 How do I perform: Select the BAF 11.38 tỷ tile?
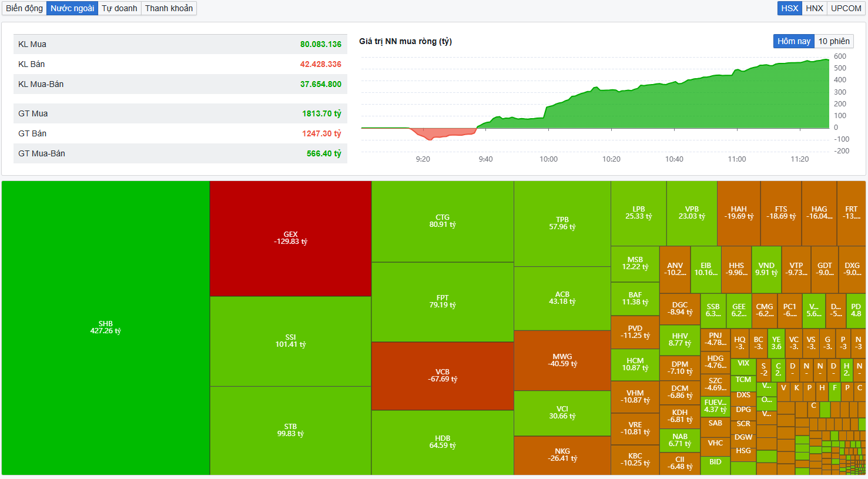tap(635, 299)
